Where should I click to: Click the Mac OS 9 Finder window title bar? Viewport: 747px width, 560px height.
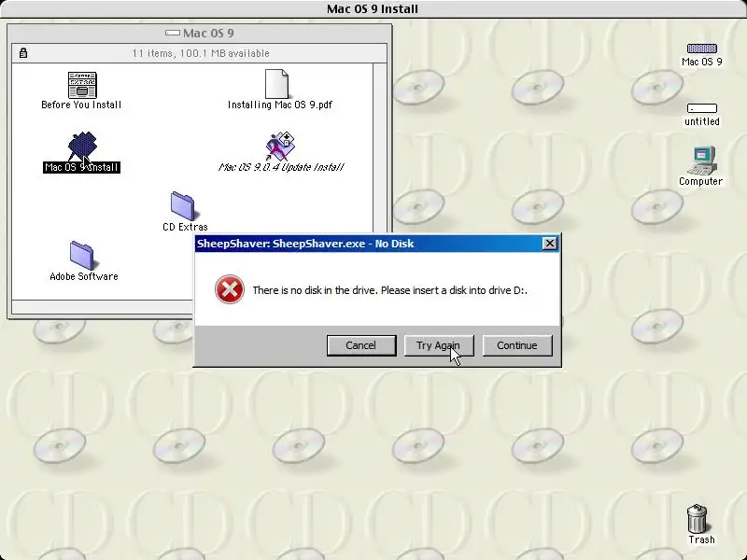[200, 33]
